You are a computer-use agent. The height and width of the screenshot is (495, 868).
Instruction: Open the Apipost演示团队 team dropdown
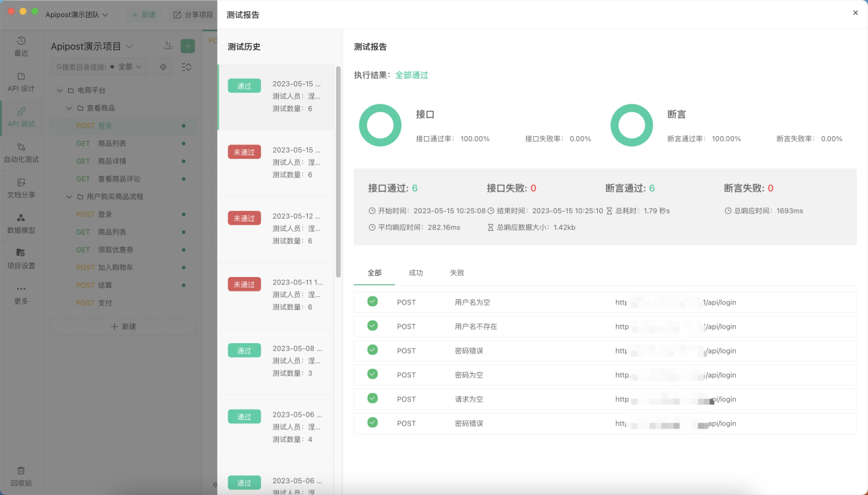coord(77,14)
